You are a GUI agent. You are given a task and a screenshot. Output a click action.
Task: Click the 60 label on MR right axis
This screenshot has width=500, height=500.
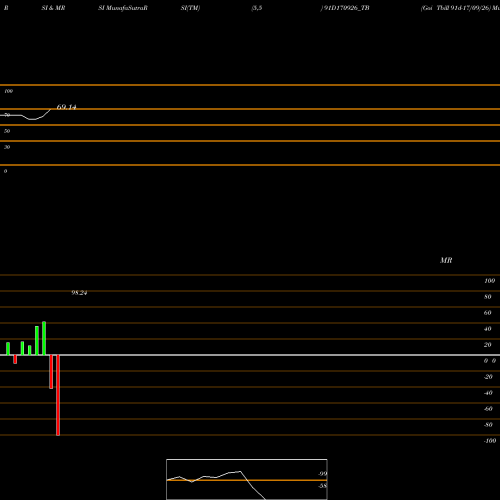tap(488, 313)
